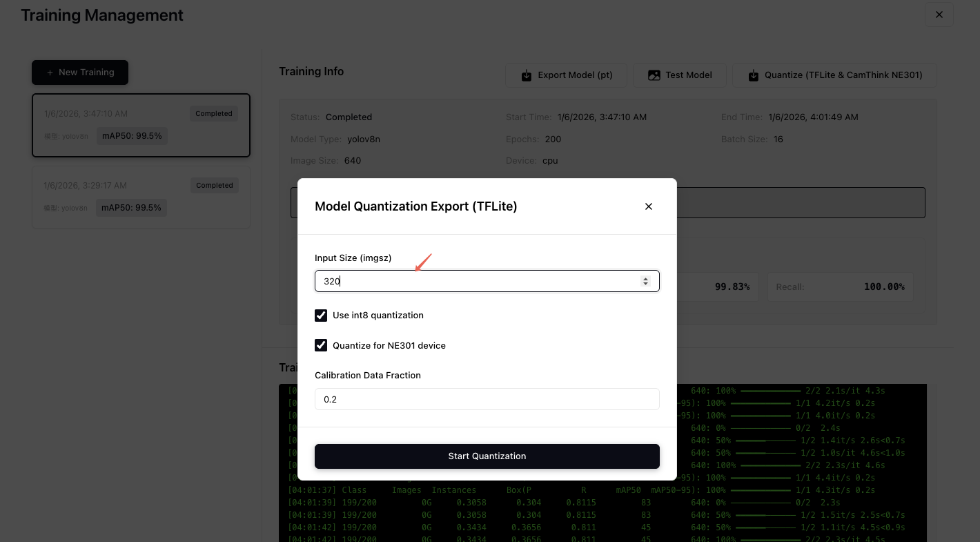Click the image icon on Test Model
This screenshot has width=980, height=542.
pos(654,75)
